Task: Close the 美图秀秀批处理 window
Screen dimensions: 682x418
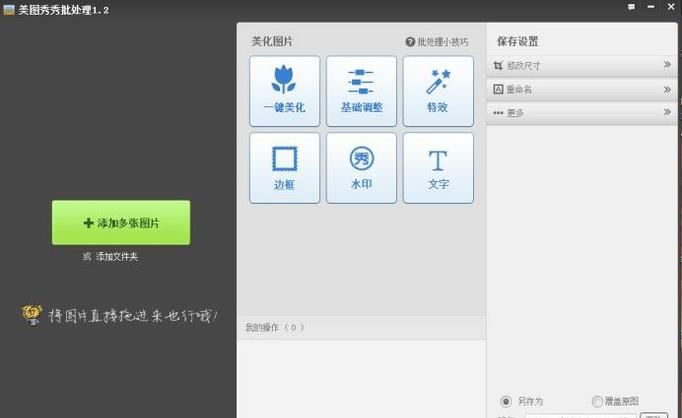Action: 671,7
